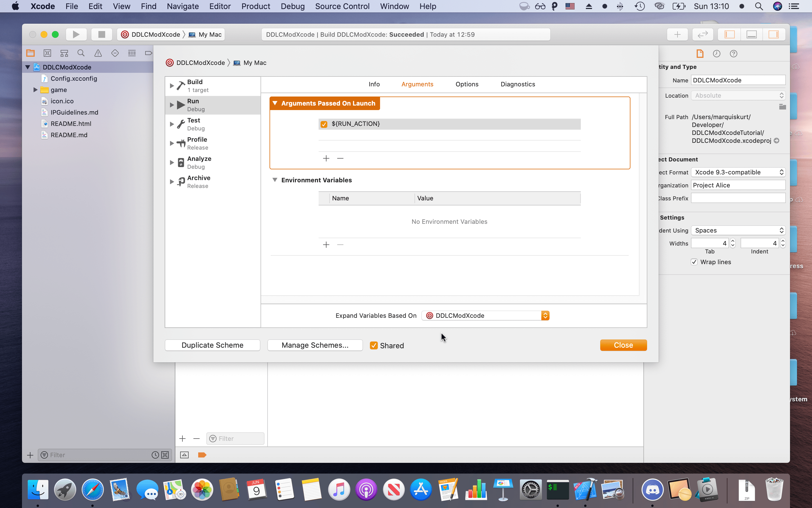
Task: Toggle the debug area visibility
Action: point(752,34)
